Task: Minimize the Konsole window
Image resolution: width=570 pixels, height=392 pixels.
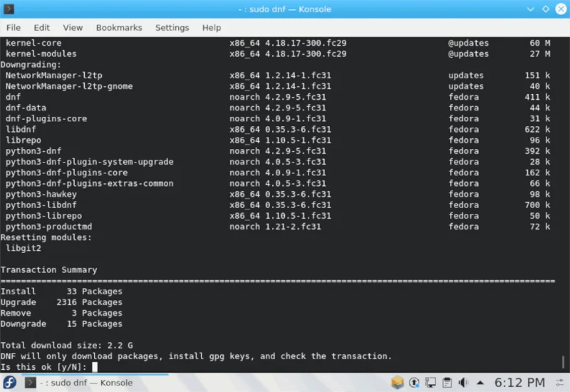Action: [x=530, y=9]
